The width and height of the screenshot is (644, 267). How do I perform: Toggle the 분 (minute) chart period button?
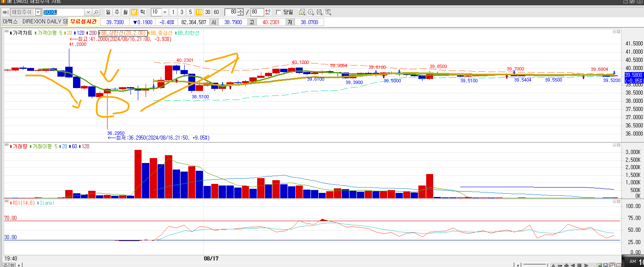point(134,12)
